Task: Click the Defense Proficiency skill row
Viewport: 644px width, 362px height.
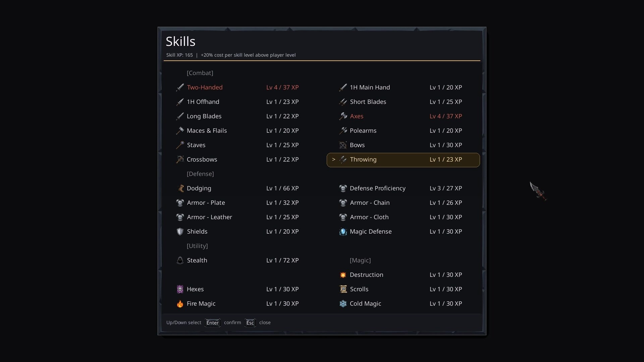Action: 378,188
